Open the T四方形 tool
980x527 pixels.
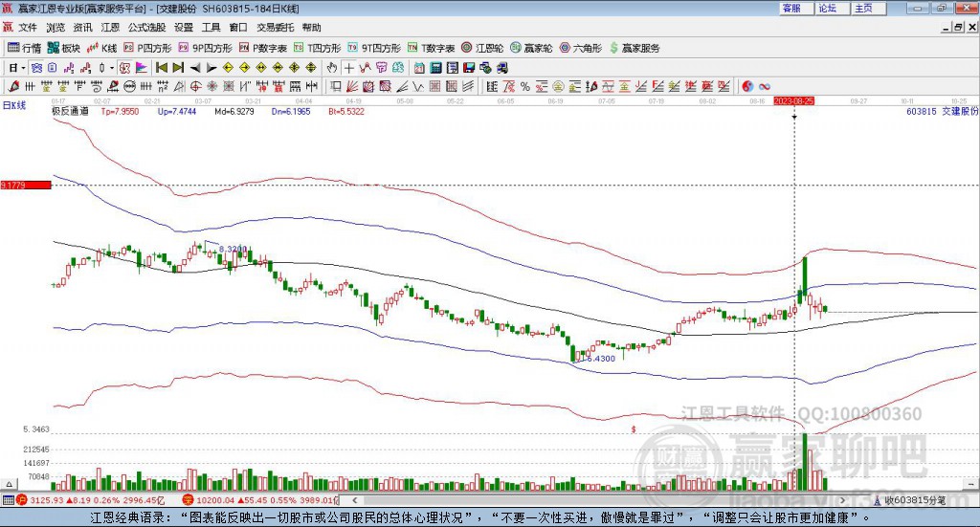[318, 48]
